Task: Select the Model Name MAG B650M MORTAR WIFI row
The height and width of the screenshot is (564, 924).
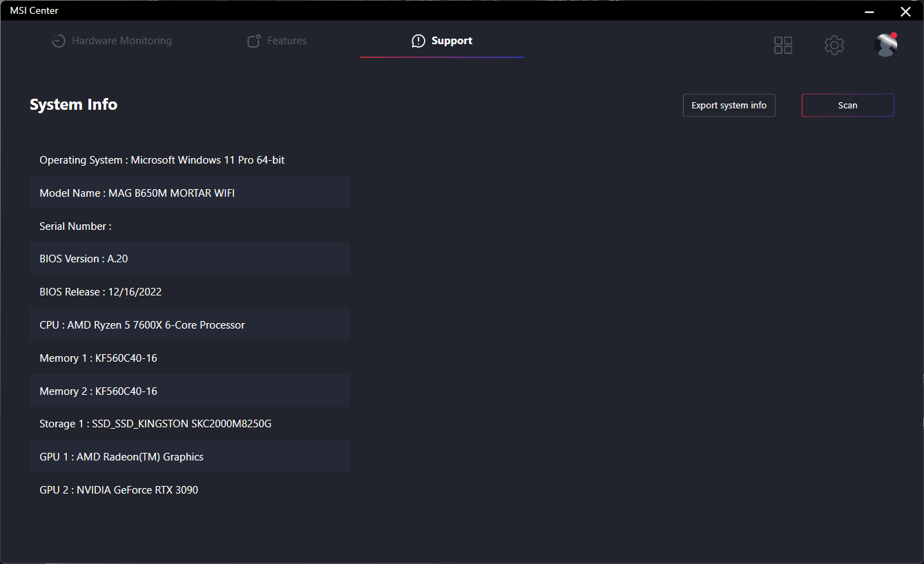Action: [190, 193]
